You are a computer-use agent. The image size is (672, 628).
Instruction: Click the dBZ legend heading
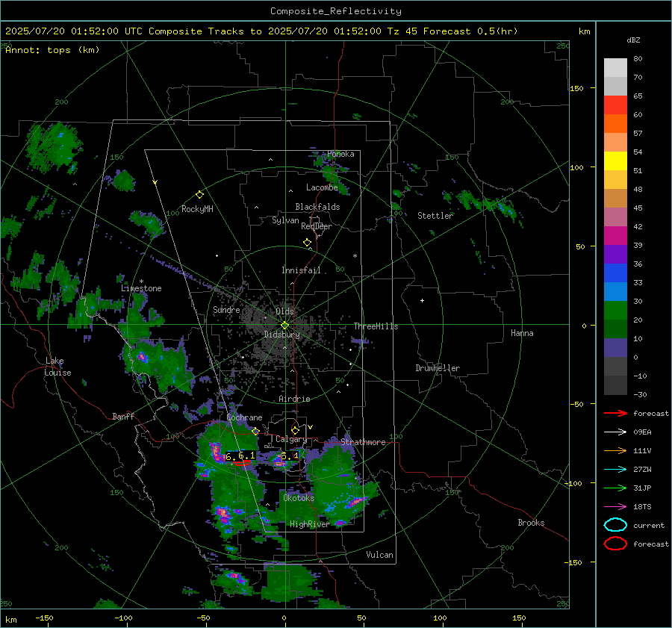633,40
